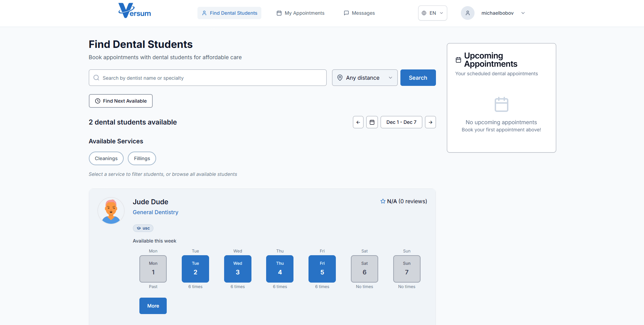The height and width of the screenshot is (325, 644).
Task: Click the user avatar icon
Action: (x=467, y=13)
